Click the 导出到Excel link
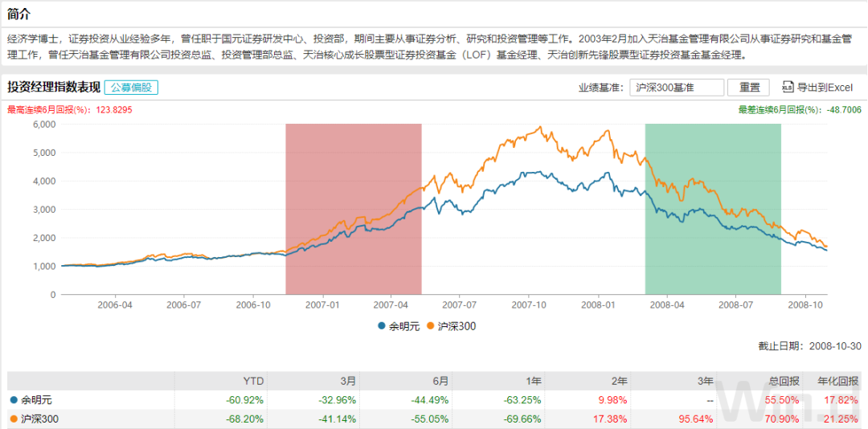Viewport: 868px width, 429px height. pos(824,88)
